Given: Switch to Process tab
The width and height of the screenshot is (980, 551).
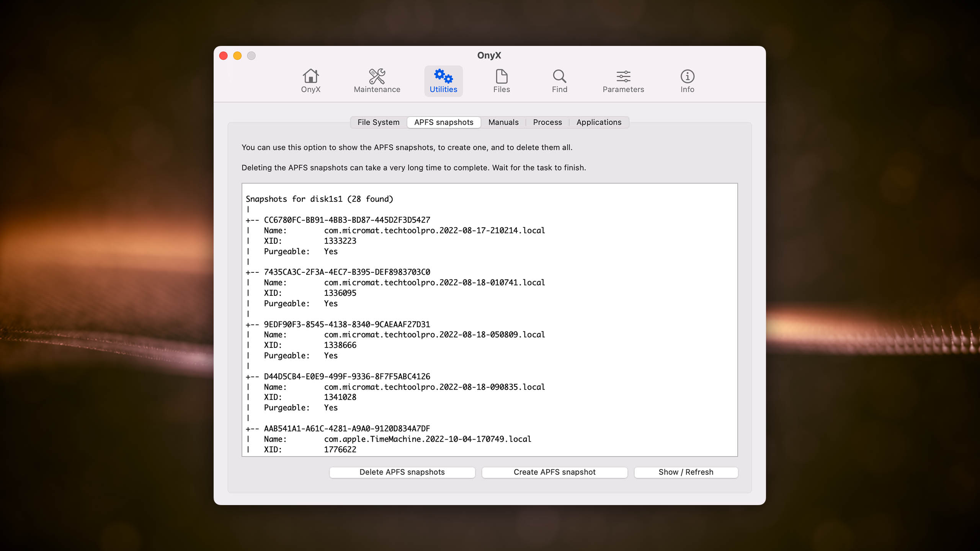Looking at the screenshot, I should click(x=547, y=122).
